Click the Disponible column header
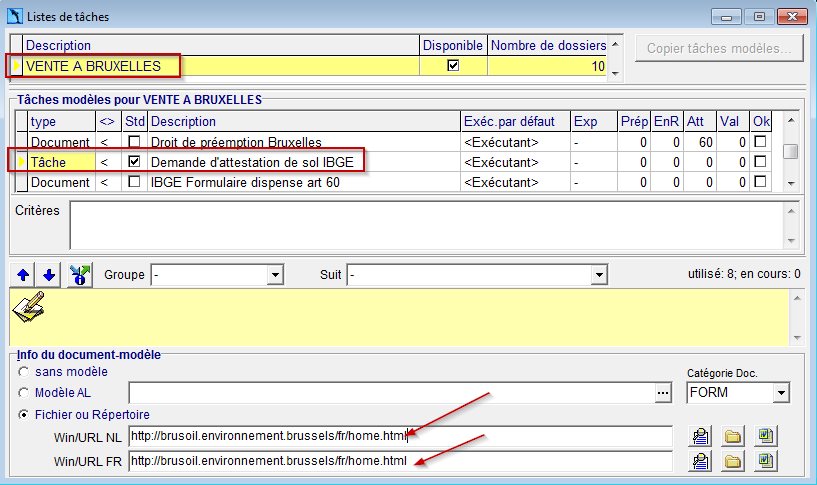 click(x=453, y=45)
